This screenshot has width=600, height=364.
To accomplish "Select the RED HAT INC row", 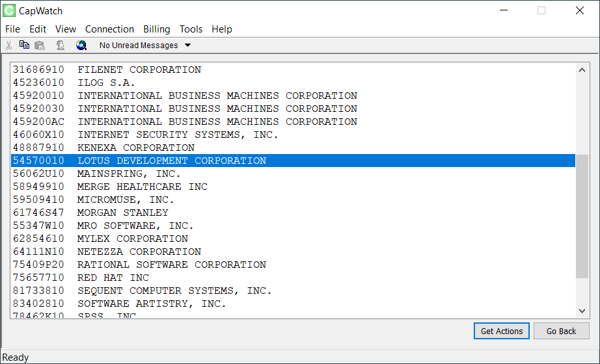I will 293,278.
